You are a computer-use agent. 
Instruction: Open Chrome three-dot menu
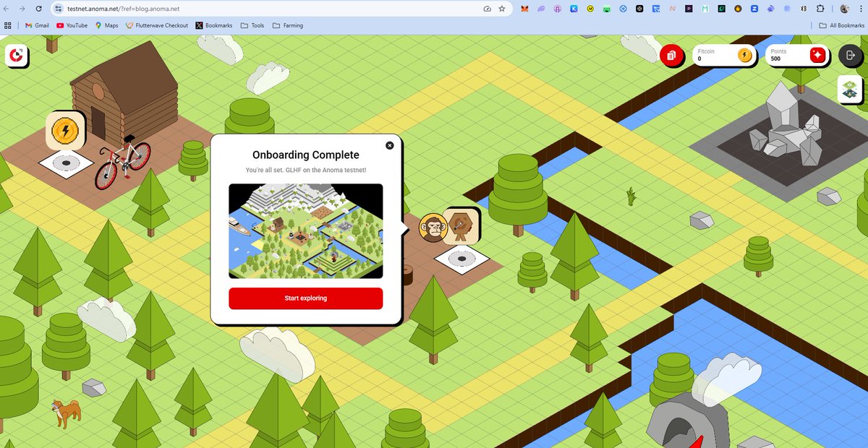pyautogui.click(x=861, y=9)
